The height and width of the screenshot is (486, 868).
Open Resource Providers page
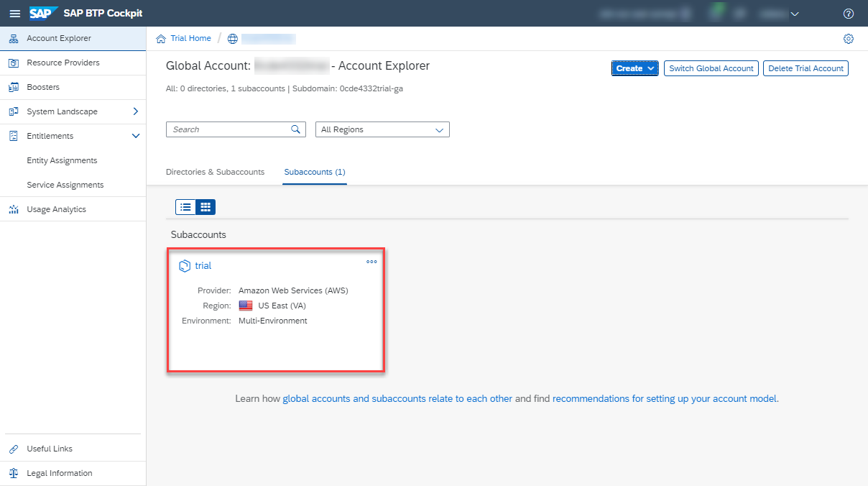(x=73, y=63)
